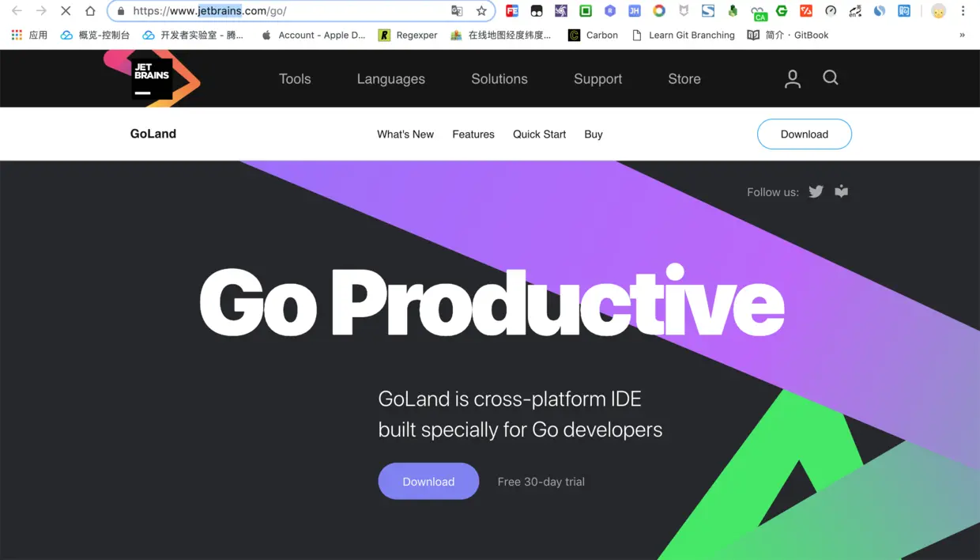Viewport: 980px width, 560px height.
Task: Select the Features navigation item
Action: pyautogui.click(x=473, y=134)
